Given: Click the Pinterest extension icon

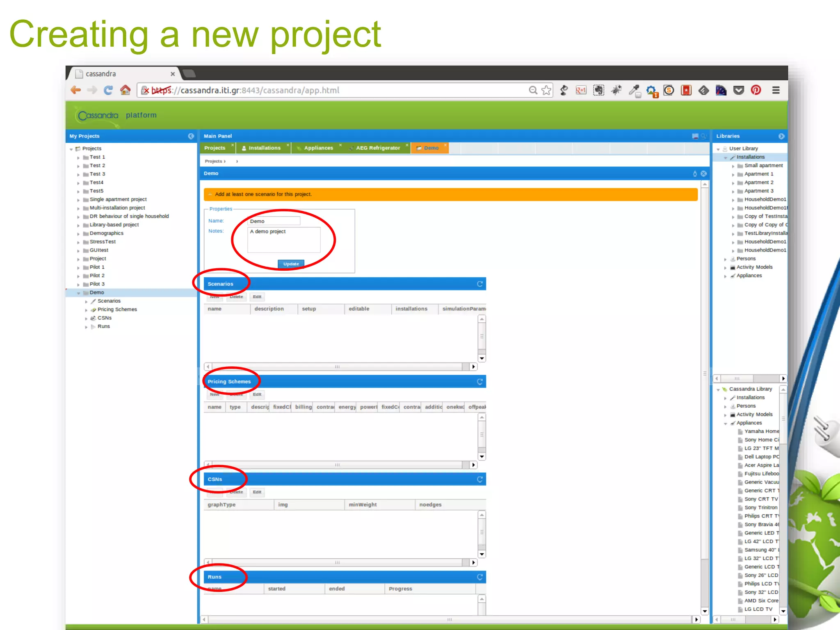Looking at the screenshot, I should 756,90.
